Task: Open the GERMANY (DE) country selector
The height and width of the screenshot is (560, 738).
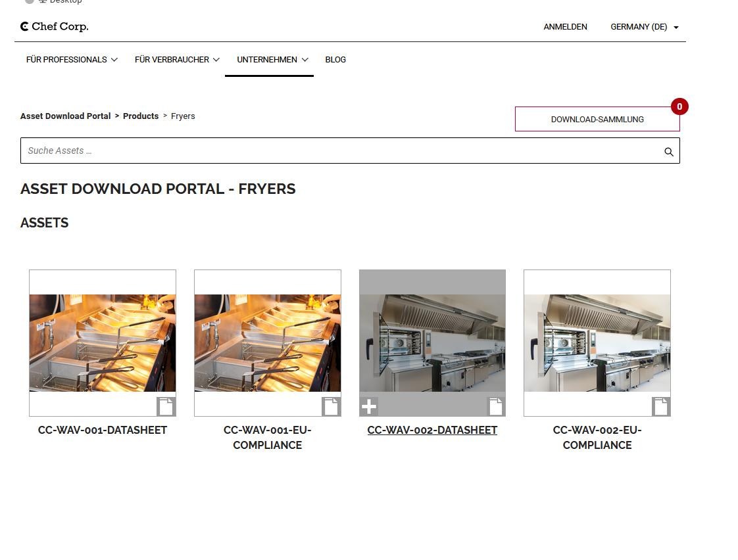Action: 644,27
